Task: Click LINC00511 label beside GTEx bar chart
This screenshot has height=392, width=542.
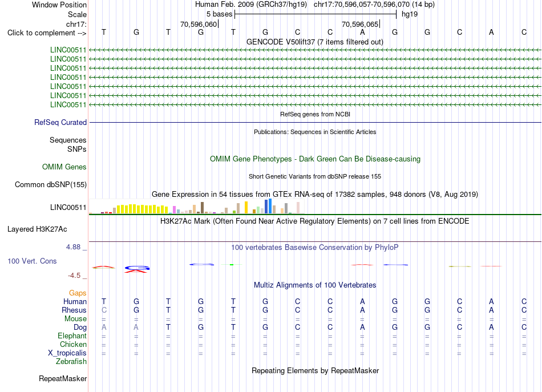Action: point(68,207)
